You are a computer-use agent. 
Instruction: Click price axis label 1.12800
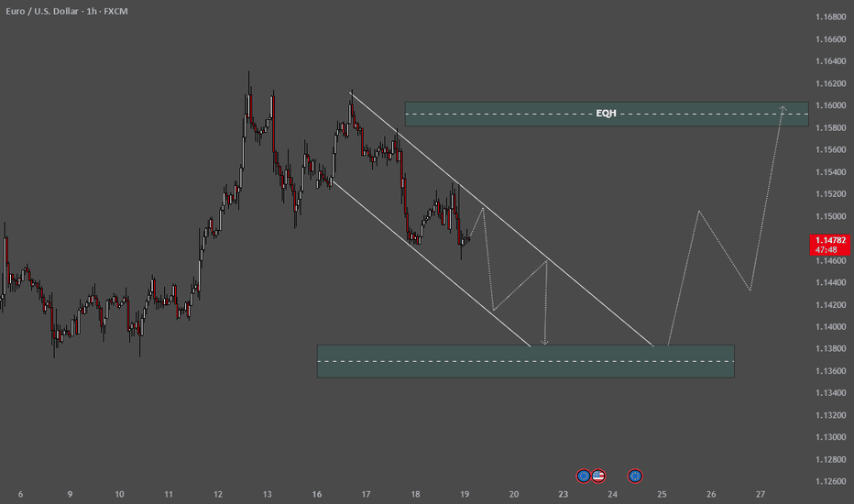coord(830,459)
